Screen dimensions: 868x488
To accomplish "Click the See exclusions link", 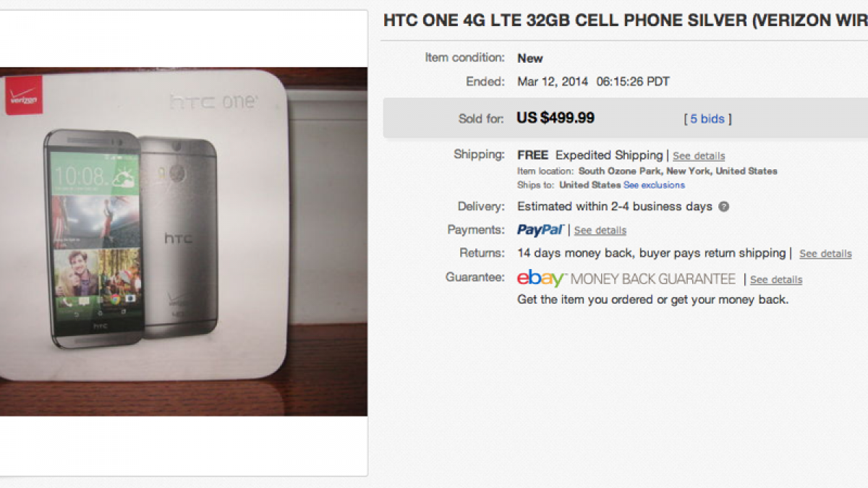I will (654, 185).
